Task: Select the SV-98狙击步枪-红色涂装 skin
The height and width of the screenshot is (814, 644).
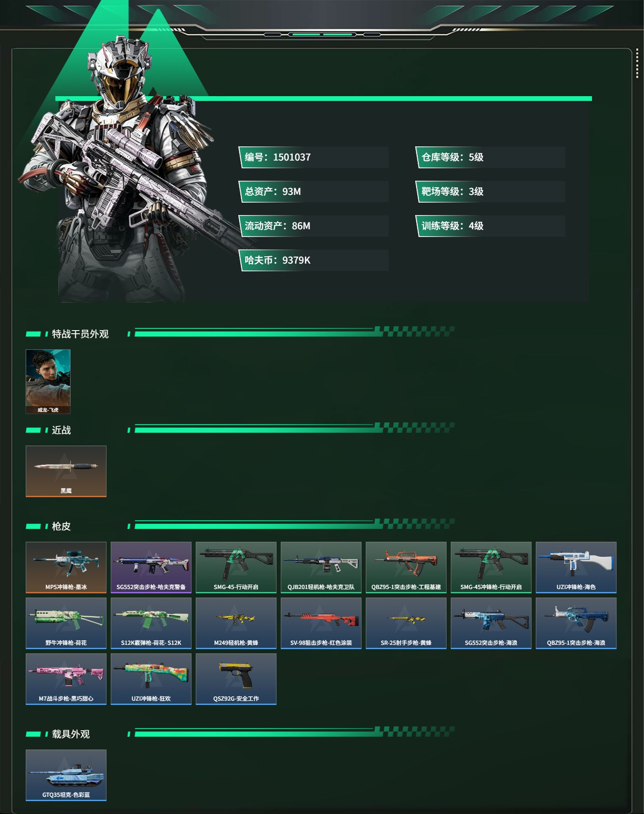Action: click(x=321, y=623)
